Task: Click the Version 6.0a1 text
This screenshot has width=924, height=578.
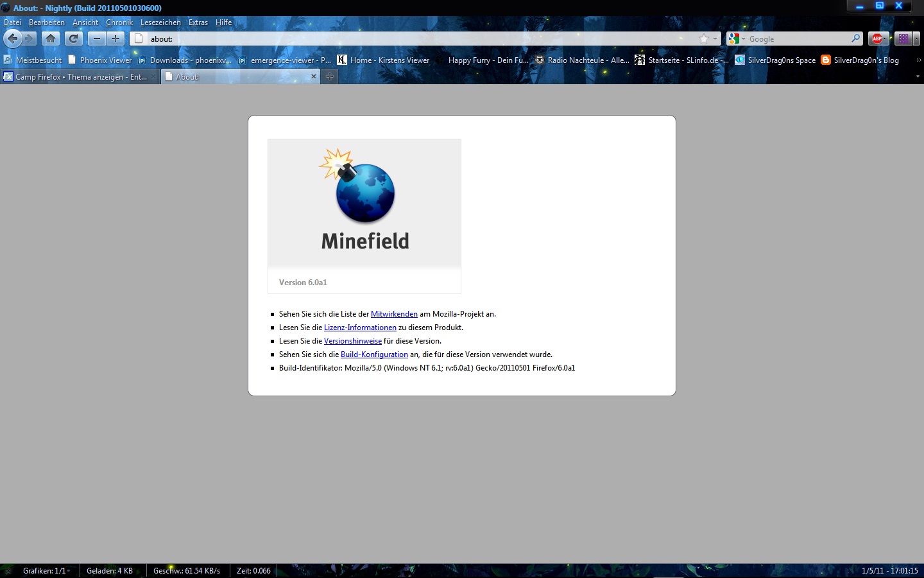Action: click(x=303, y=282)
